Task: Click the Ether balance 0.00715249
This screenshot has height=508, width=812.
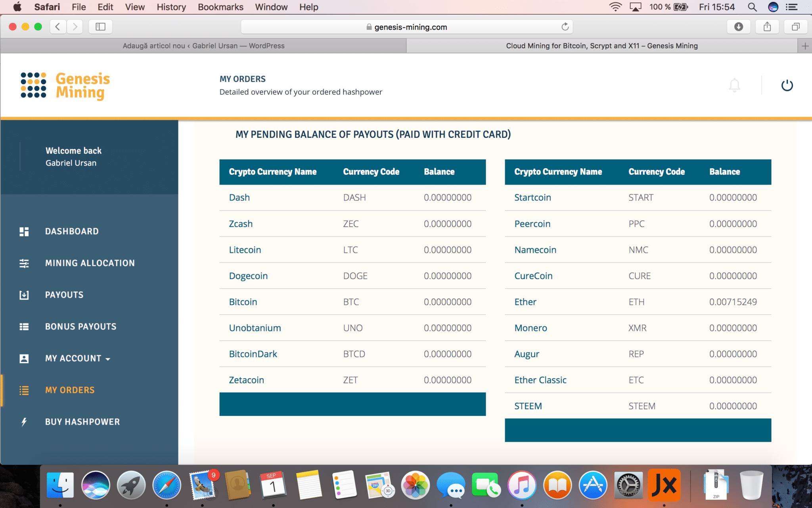Action: (x=733, y=302)
